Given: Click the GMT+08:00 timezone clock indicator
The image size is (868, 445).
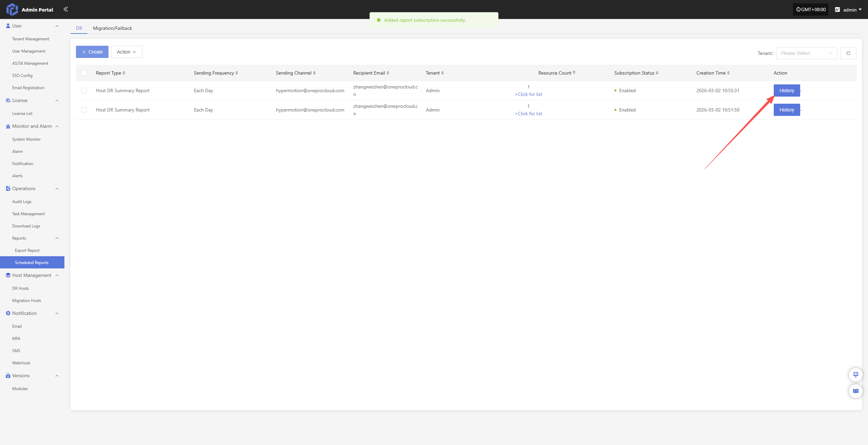Looking at the screenshot, I should point(811,9).
